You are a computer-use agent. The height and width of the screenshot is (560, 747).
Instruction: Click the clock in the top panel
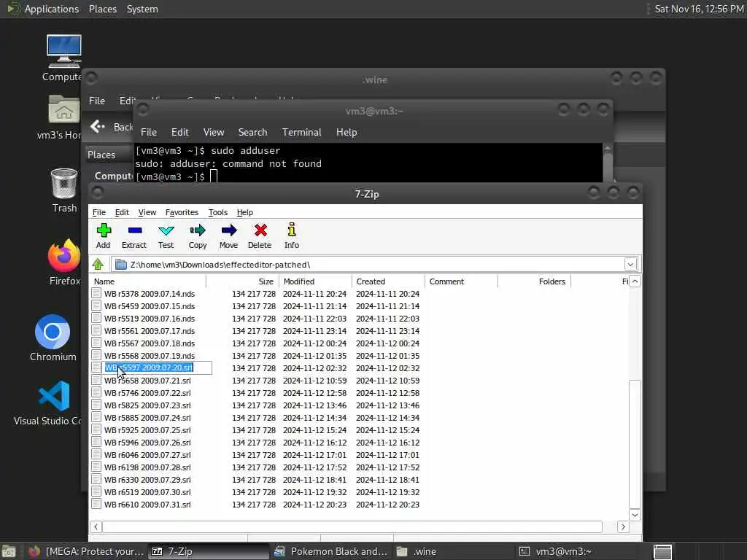[698, 9]
